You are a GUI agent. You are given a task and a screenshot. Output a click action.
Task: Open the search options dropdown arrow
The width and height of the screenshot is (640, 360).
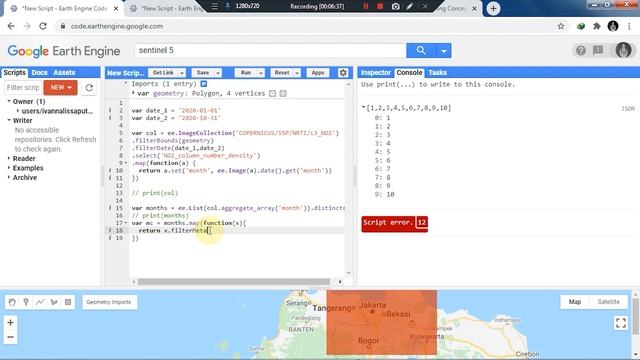pyautogui.click(x=444, y=51)
